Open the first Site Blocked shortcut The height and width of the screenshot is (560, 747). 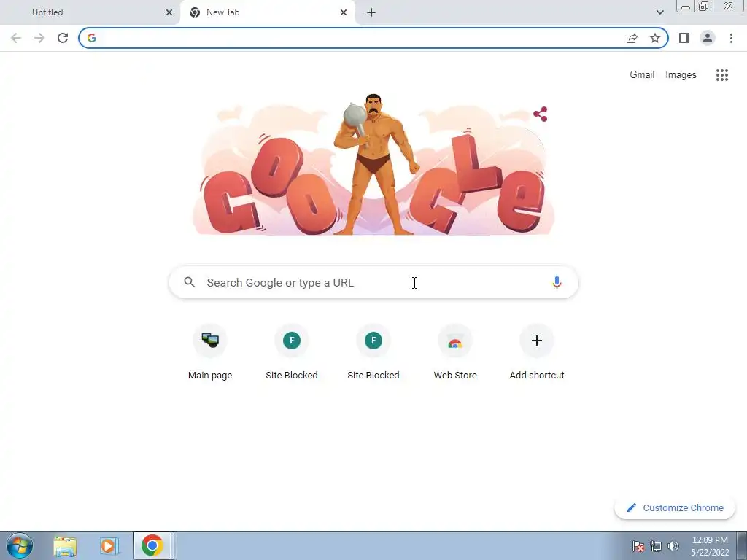pos(292,352)
